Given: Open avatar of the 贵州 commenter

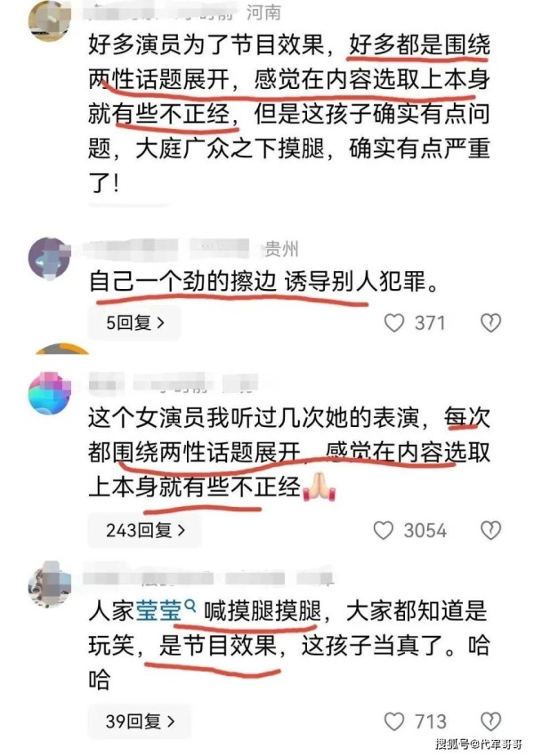Looking at the screenshot, I should point(50,259).
